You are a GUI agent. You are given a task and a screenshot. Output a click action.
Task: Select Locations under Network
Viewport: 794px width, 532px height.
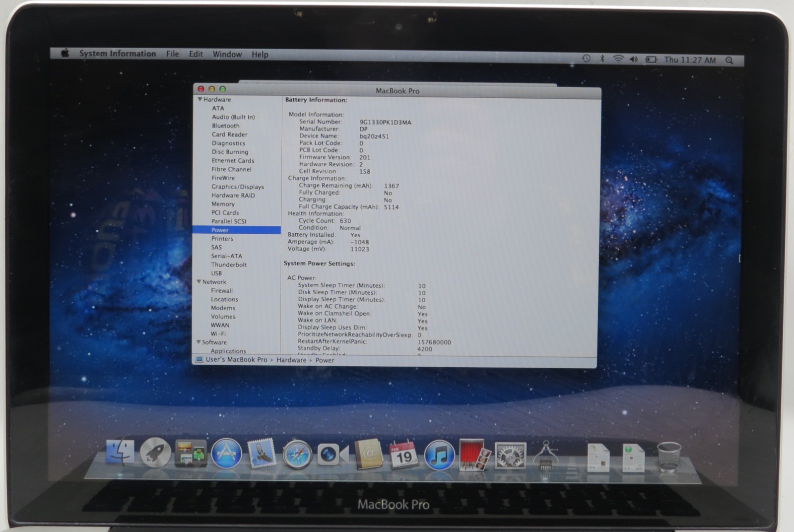(x=224, y=299)
